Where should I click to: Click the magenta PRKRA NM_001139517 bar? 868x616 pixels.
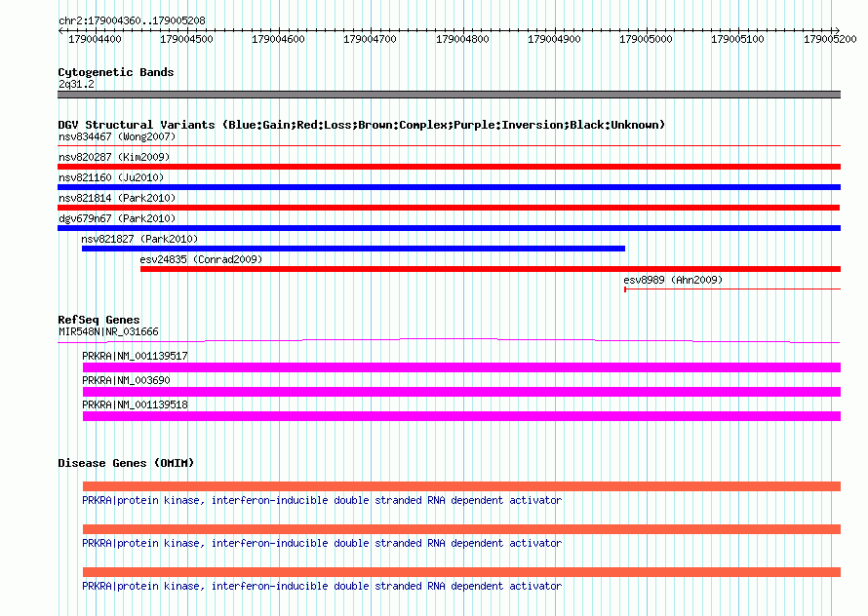pos(461,367)
